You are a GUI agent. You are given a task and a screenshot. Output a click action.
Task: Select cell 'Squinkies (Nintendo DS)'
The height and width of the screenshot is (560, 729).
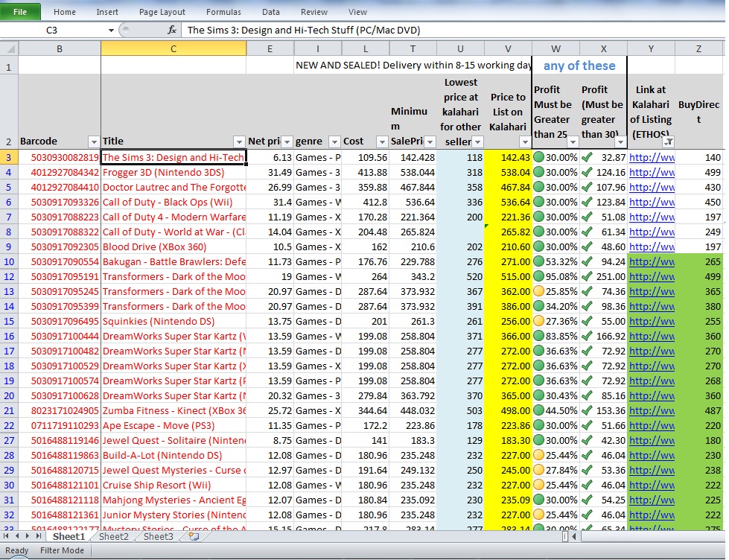pyautogui.click(x=174, y=322)
